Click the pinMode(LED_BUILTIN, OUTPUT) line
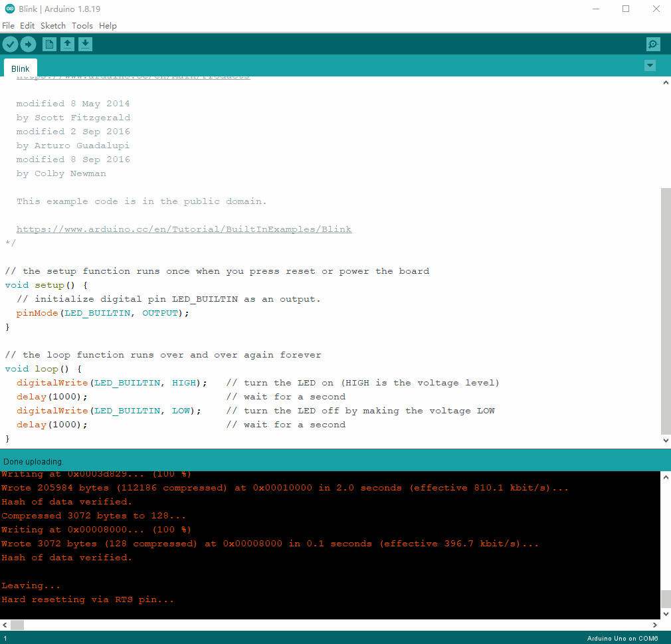671x644 pixels. [x=103, y=313]
